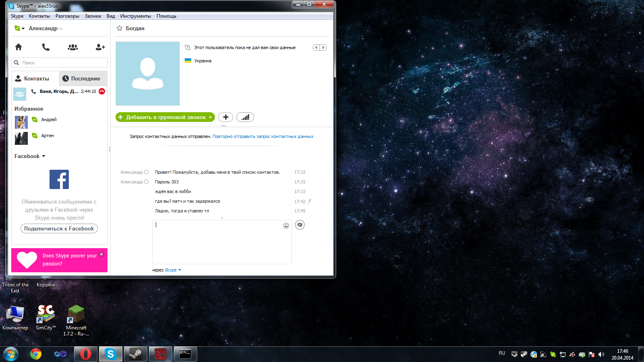644x362 pixels.
Task: Resend contact request link
Action: (x=263, y=136)
